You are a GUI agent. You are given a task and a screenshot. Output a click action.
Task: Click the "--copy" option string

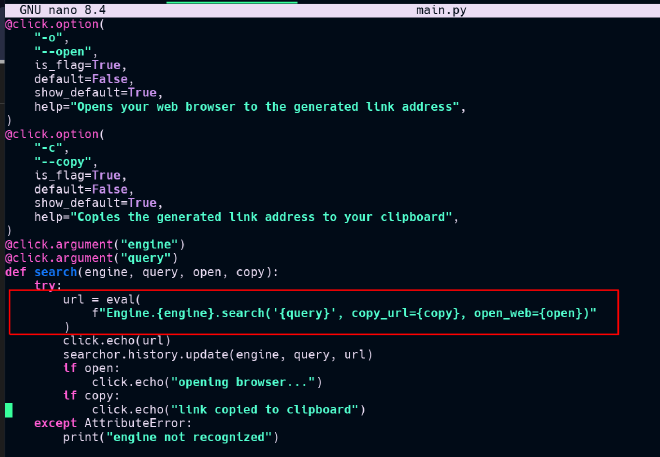point(63,162)
